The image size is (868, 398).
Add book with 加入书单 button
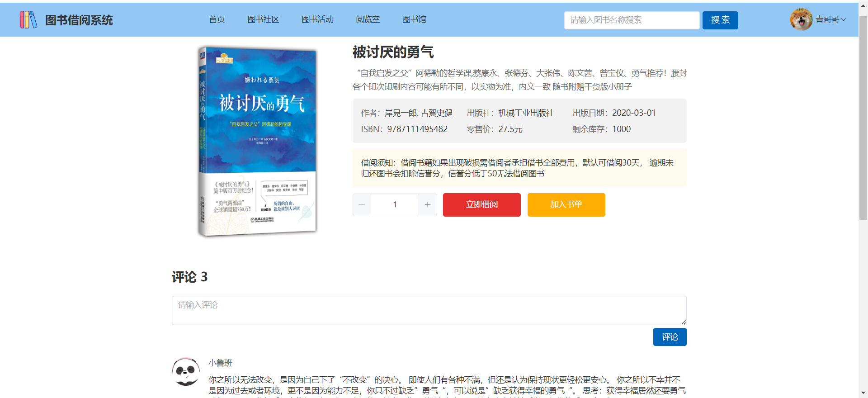pyautogui.click(x=566, y=205)
